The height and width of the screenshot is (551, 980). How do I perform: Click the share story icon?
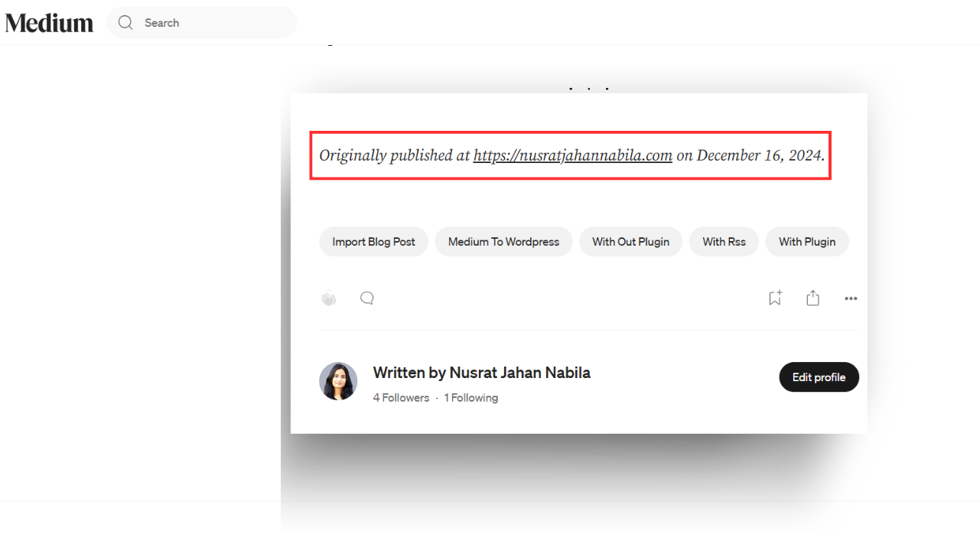(812, 298)
